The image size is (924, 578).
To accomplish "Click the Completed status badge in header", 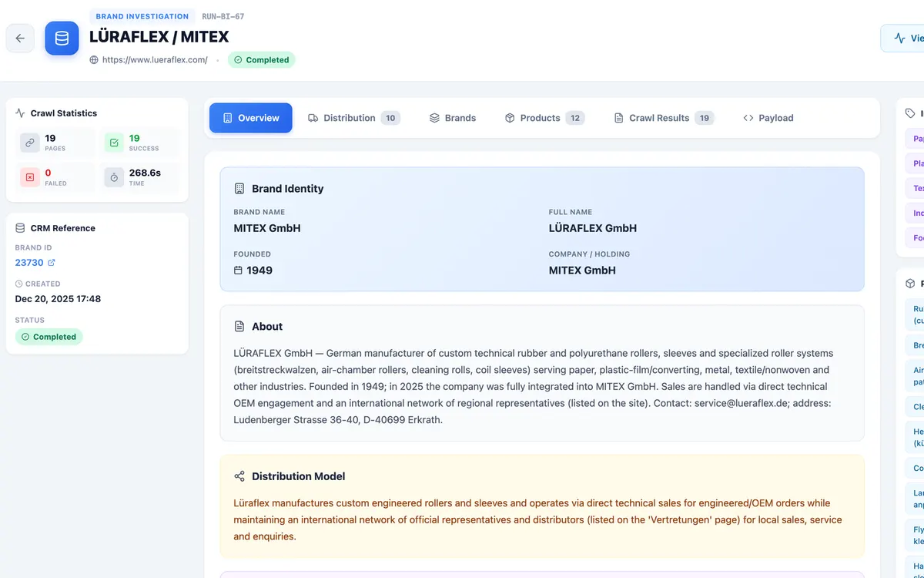I will click(261, 60).
